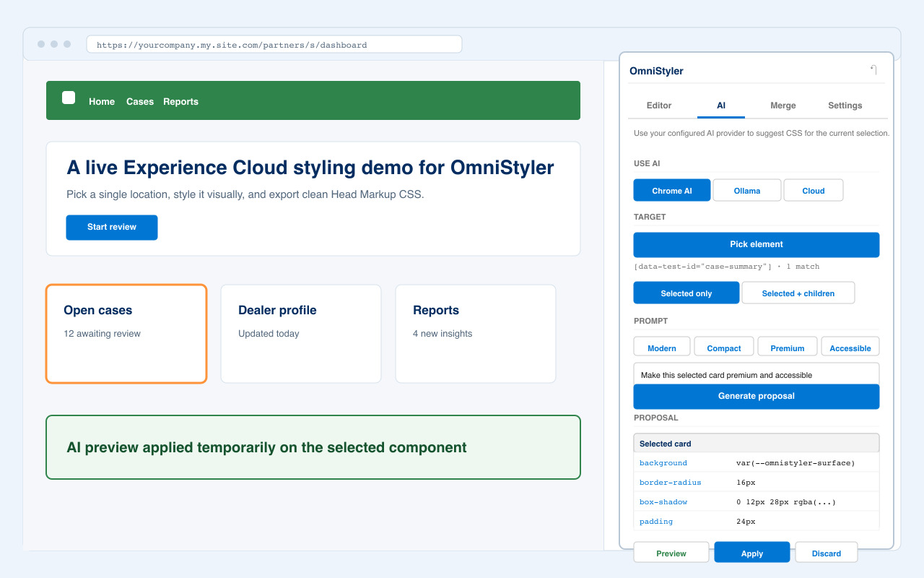Apply the Premium prompt preset
This screenshot has height=578, width=924.
coord(788,347)
